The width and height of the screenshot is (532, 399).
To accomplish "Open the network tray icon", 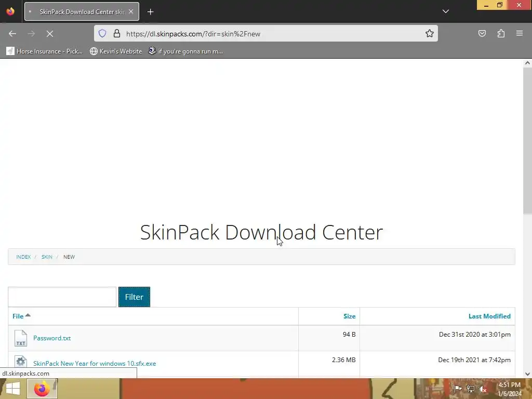I will tap(470, 389).
